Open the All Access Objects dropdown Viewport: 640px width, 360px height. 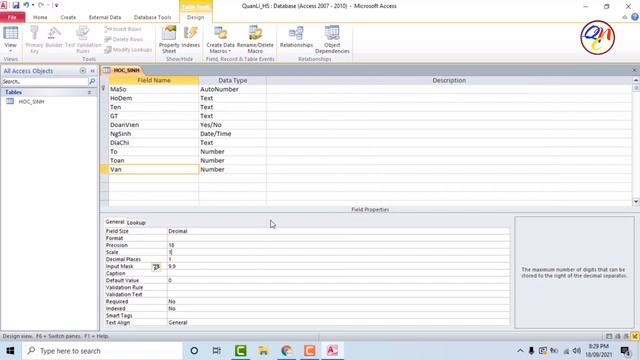point(83,71)
